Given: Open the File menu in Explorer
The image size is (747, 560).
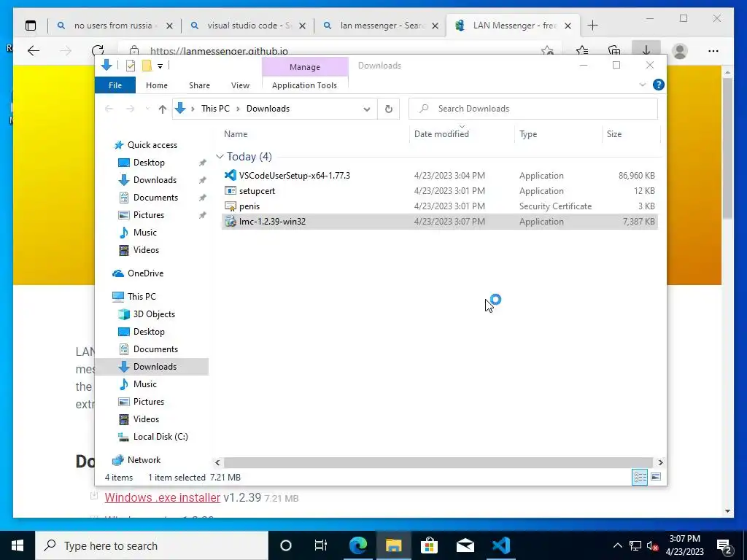Looking at the screenshot, I should 115,85.
